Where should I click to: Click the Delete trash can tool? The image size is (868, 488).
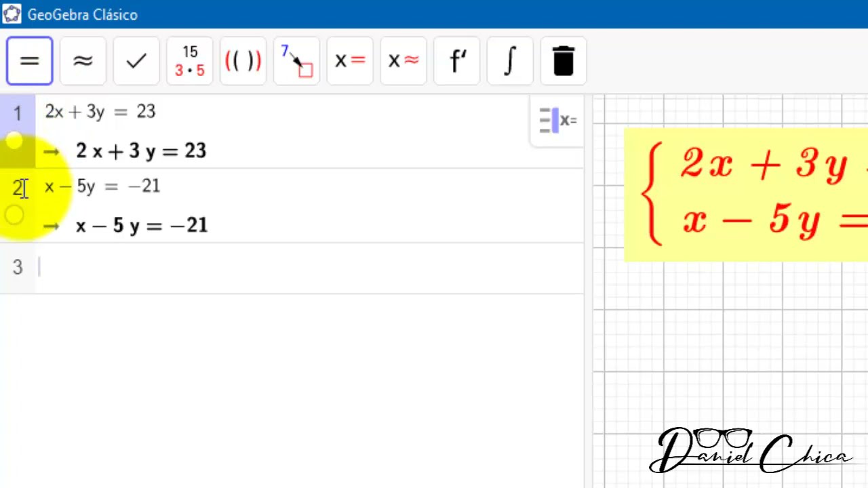pos(564,61)
